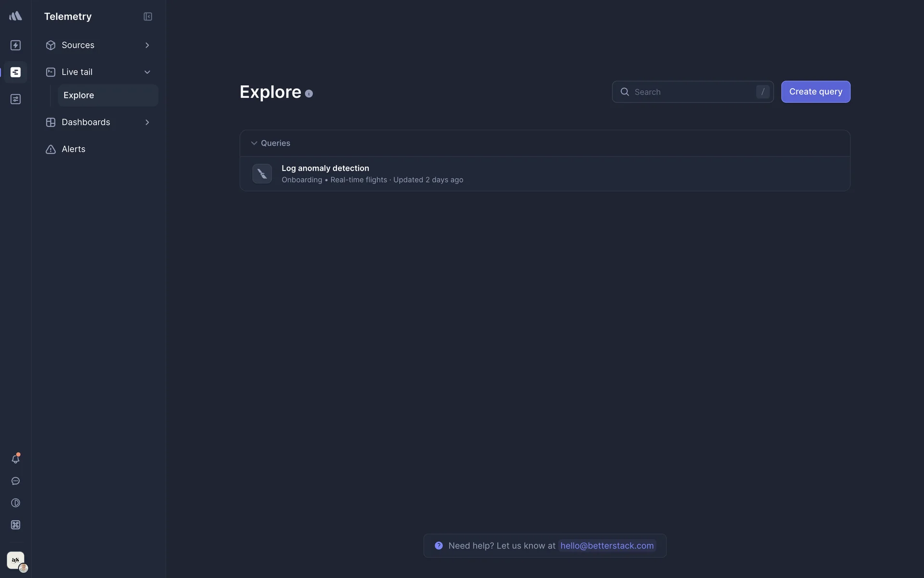The width and height of the screenshot is (924, 578).
Task: Click the Explore info icon
Action: [309, 94]
